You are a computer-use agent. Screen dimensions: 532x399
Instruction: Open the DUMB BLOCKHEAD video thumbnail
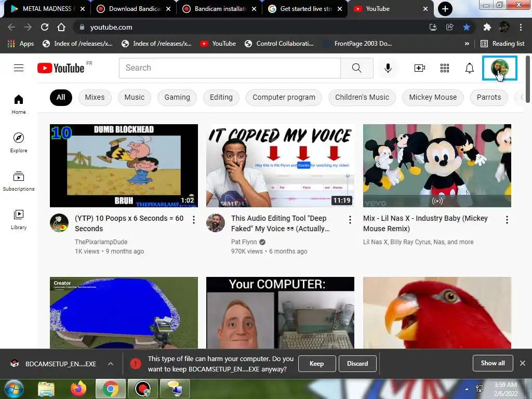pos(124,166)
